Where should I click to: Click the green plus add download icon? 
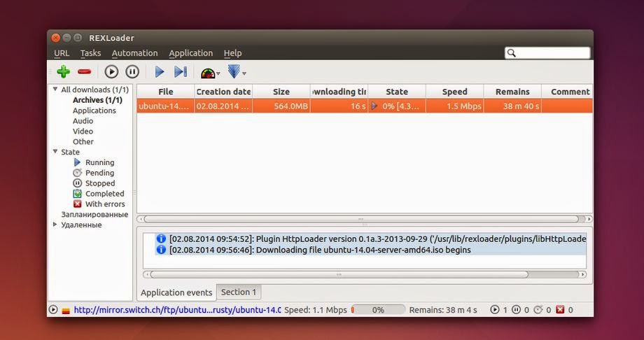[63, 72]
